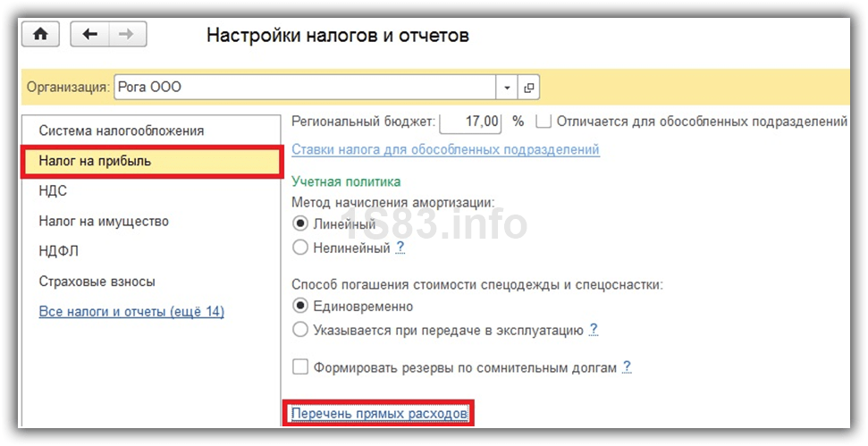Navigate forward with the right arrow
The height and width of the screenshot is (446, 868).
(127, 35)
